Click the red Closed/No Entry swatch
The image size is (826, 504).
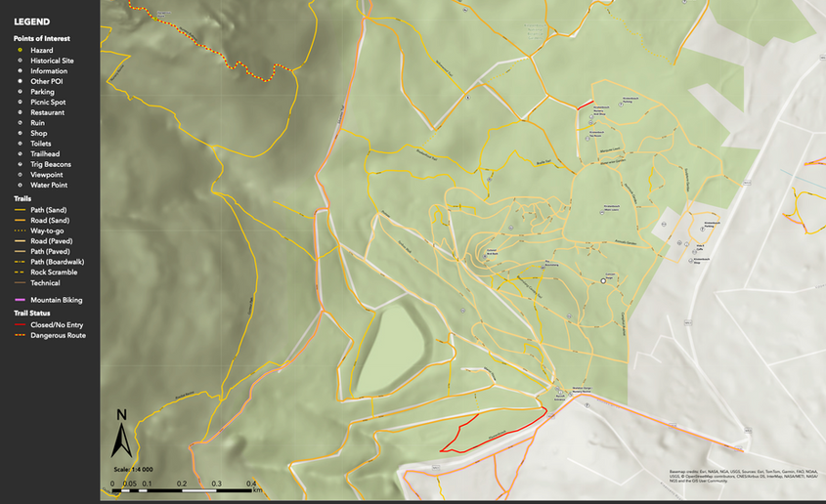(20, 324)
